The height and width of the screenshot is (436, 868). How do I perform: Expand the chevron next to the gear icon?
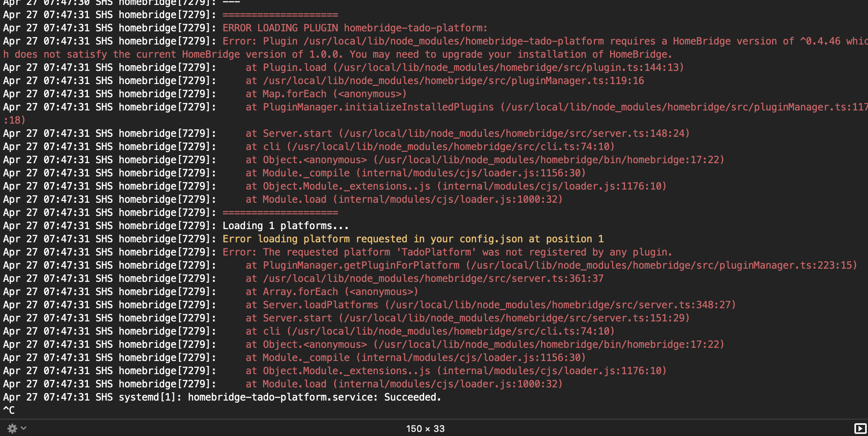point(24,428)
